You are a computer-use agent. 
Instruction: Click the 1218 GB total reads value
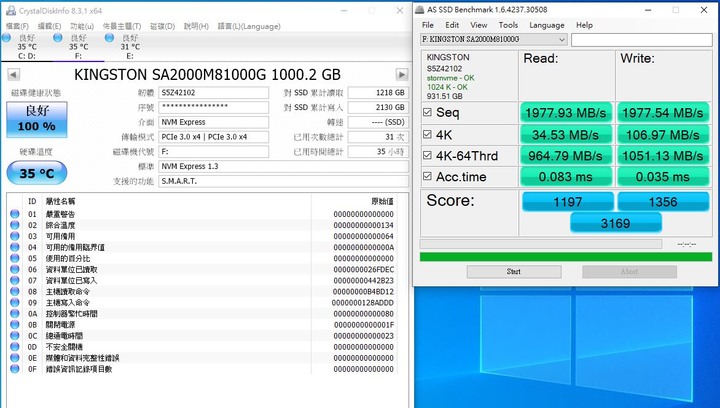(378, 93)
